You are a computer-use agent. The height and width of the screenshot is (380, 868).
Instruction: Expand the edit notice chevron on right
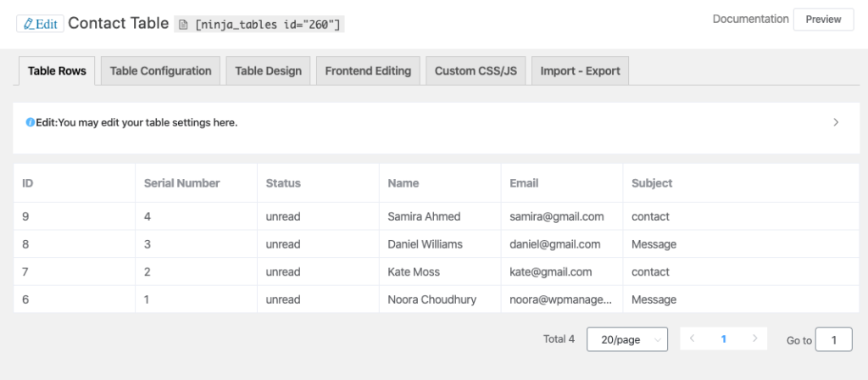pyautogui.click(x=836, y=122)
